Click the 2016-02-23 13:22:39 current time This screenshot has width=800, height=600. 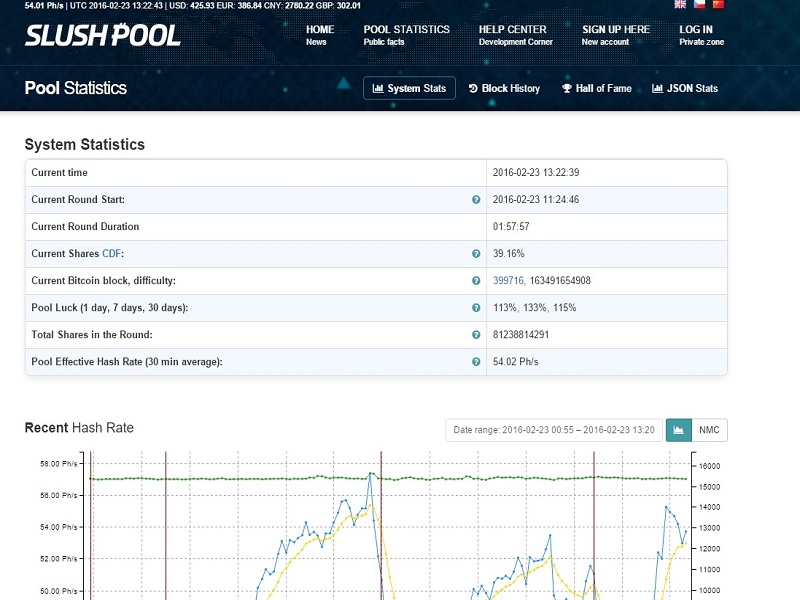[536, 172]
